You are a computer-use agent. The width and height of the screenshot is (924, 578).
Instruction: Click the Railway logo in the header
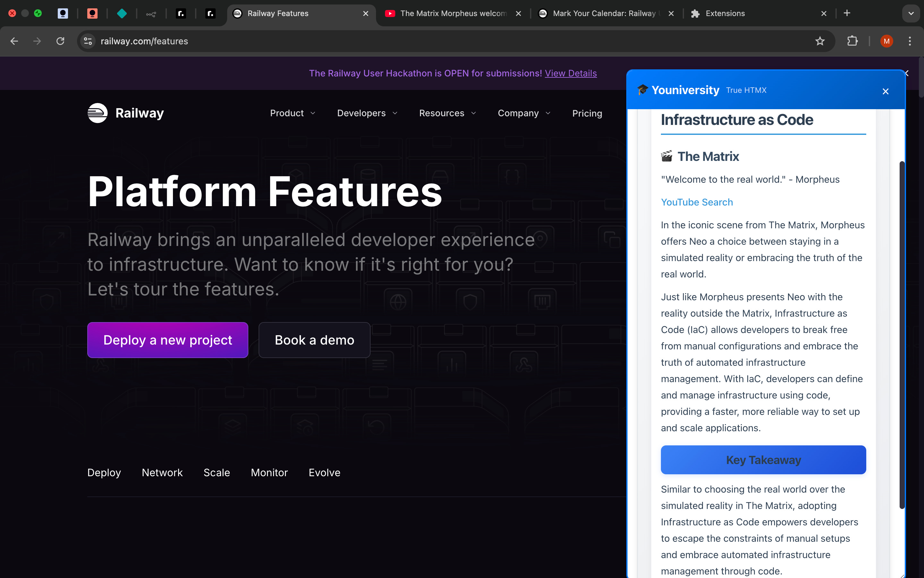(x=126, y=113)
